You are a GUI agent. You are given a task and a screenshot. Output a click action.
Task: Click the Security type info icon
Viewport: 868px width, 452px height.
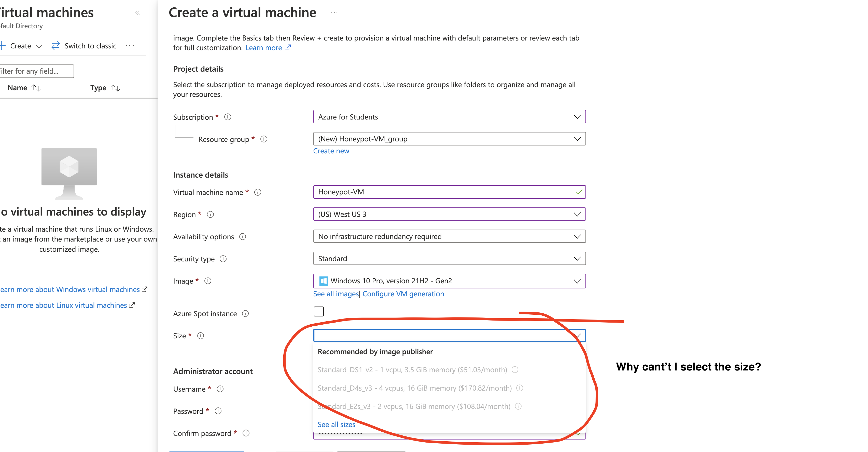tap(223, 259)
